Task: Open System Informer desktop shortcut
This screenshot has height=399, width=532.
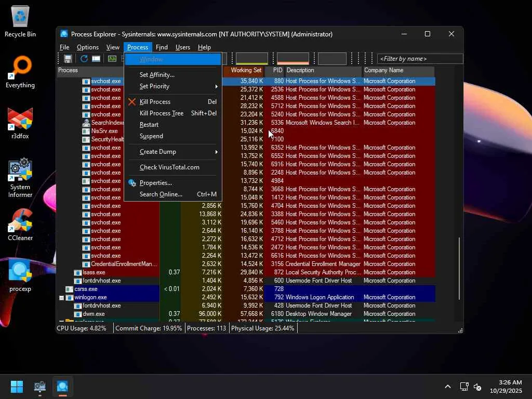Action: click(20, 178)
